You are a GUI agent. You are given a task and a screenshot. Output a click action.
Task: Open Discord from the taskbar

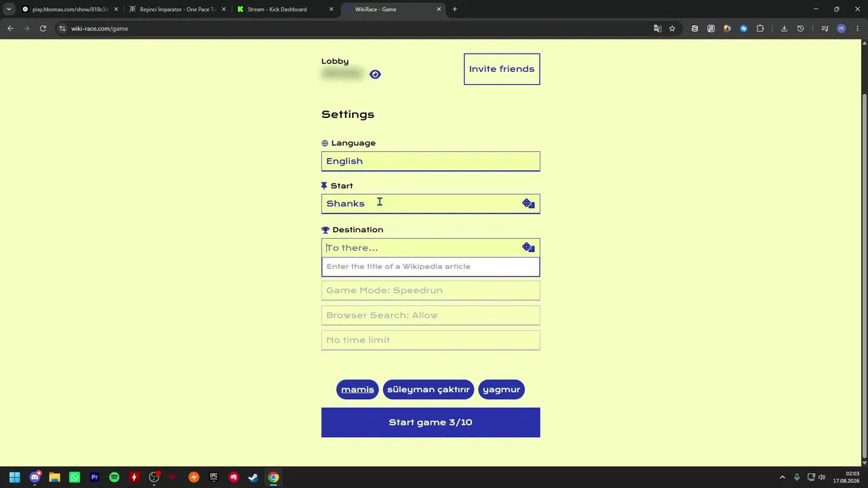[x=35, y=477]
